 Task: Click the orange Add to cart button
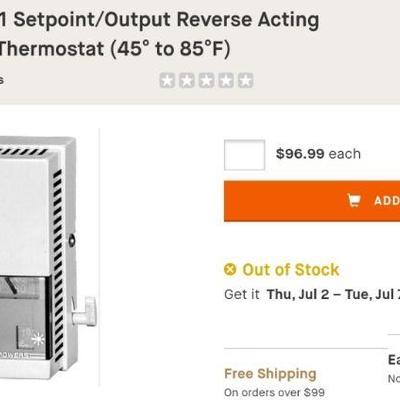312,201
